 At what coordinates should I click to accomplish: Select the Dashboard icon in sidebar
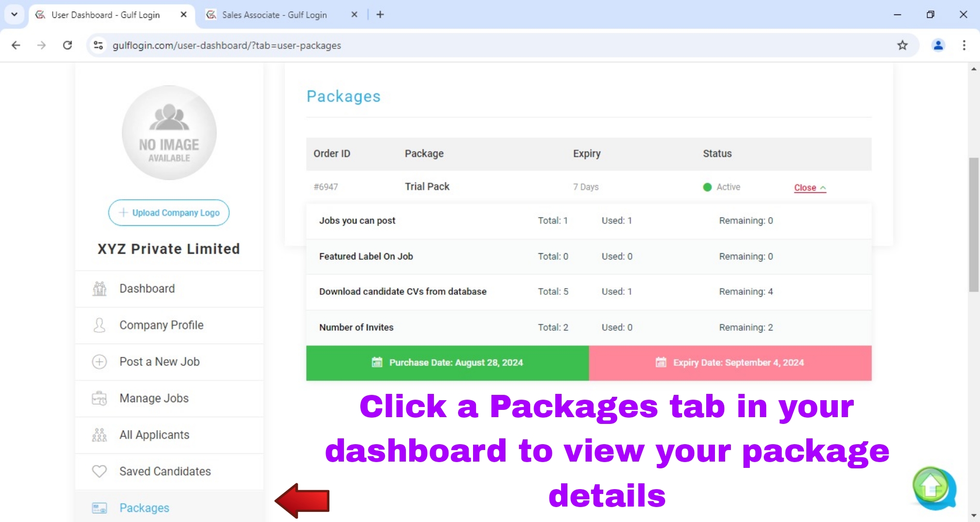[99, 289]
